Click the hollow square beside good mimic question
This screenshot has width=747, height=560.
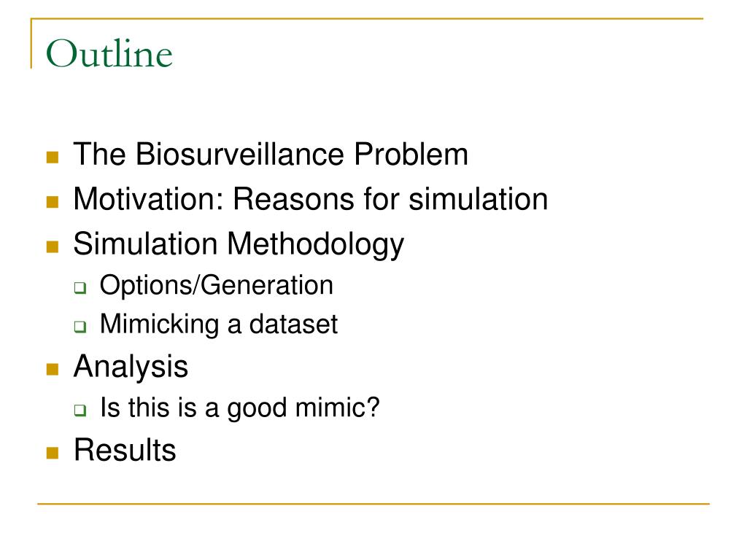[80, 410]
